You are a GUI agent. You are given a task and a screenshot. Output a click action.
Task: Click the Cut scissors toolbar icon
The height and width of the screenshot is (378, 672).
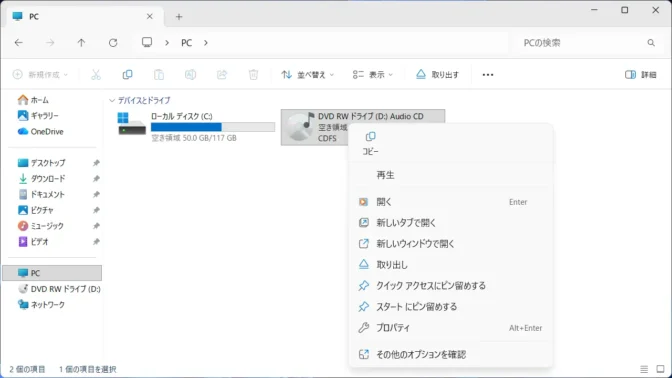tap(96, 75)
